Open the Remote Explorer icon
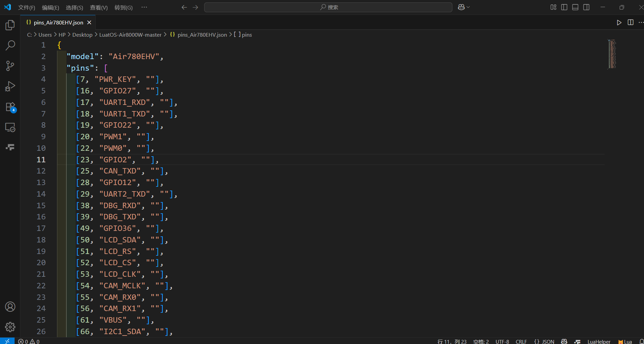The height and width of the screenshot is (344, 644). (x=10, y=127)
